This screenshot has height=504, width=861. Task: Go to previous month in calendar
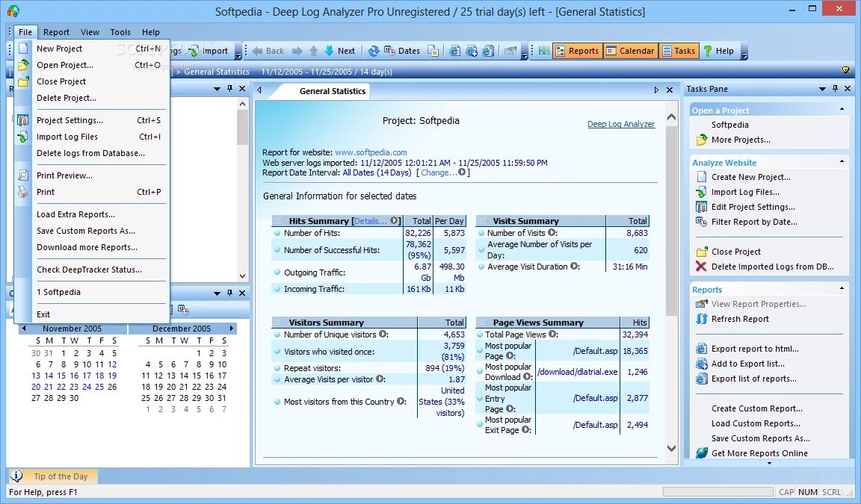click(x=24, y=329)
